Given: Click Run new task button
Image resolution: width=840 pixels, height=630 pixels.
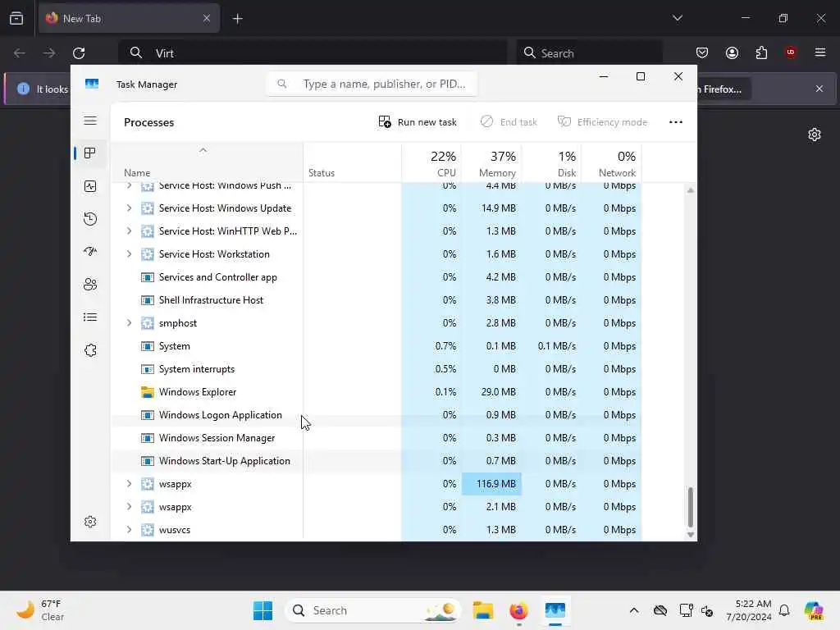Looking at the screenshot, I should [x=418, y=122].
